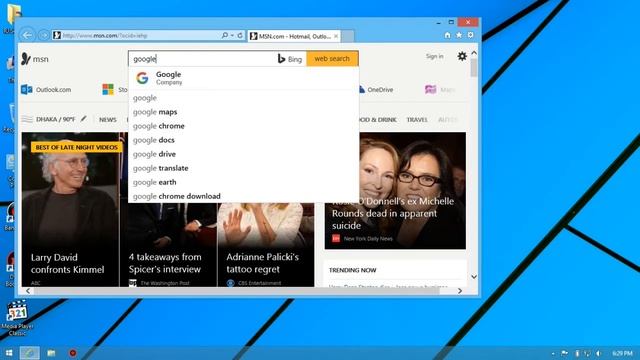The image size is (640, 360).
Task: Close the MSN.com tab
Action: click(336, 36)
